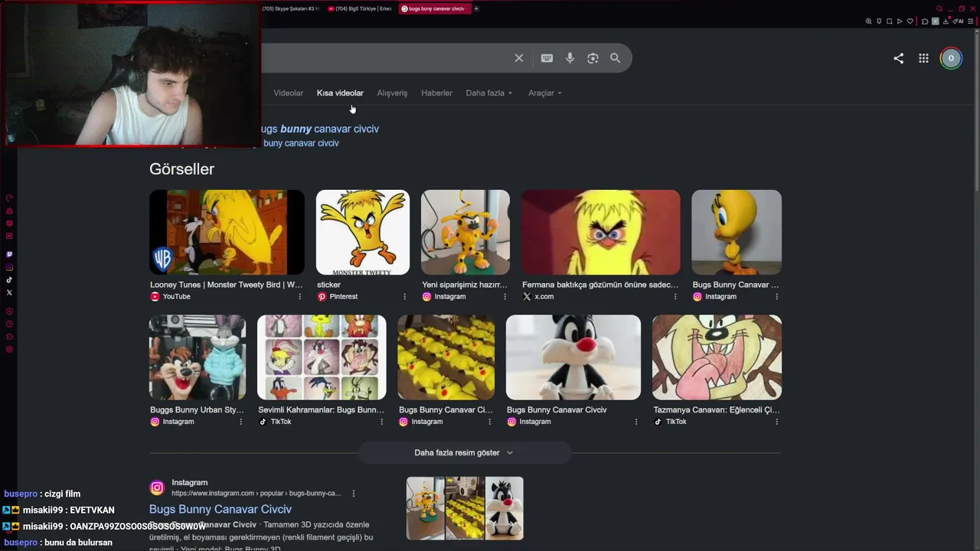Open the character grid TikTok thumbnail

322,357
